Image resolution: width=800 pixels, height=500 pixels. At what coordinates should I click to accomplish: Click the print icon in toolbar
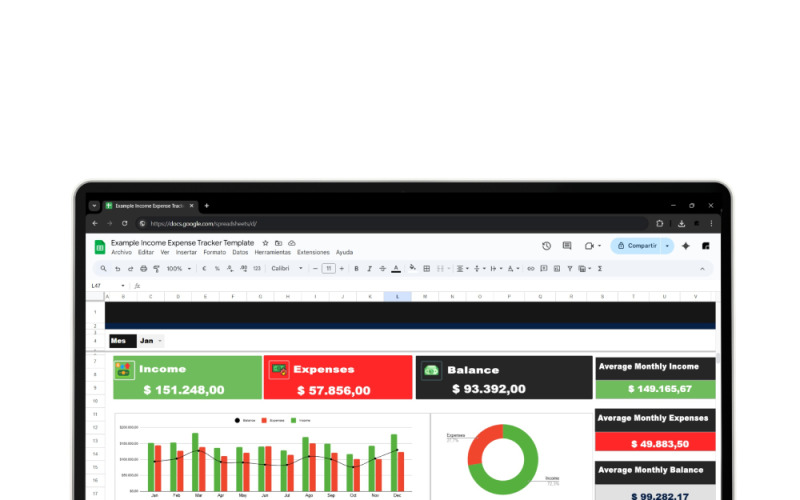(143, 268)
